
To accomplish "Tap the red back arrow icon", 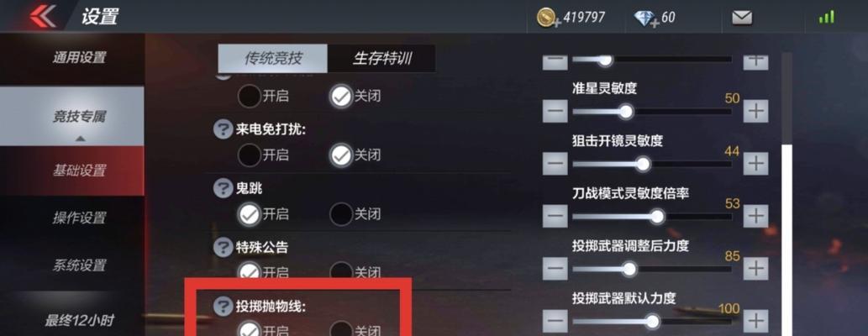I will coord(42,17).
